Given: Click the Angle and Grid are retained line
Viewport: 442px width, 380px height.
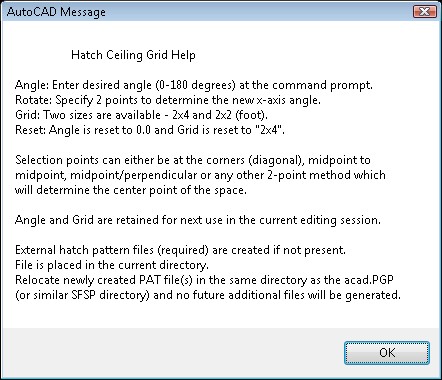Looking at the screenshot, I should click(x=198, y=220).
